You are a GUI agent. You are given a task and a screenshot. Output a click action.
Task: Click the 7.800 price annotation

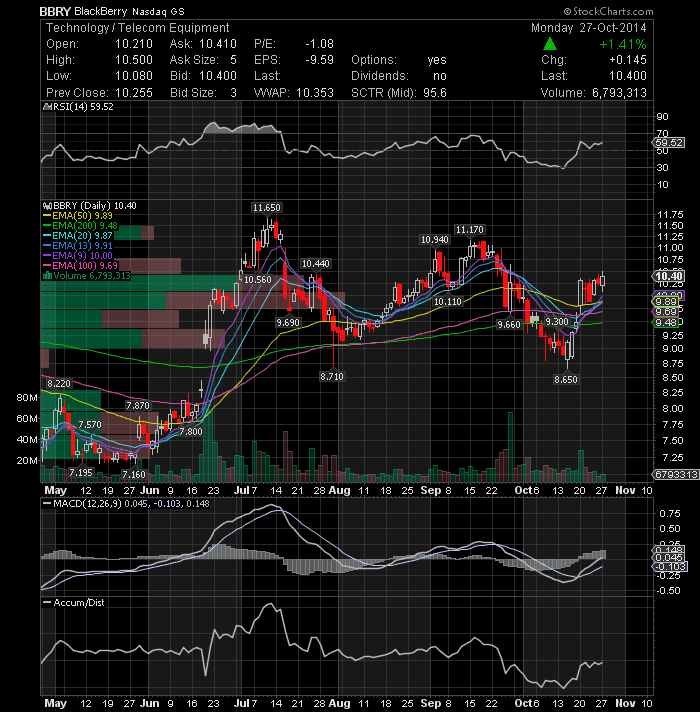click(x=191, y=431)
